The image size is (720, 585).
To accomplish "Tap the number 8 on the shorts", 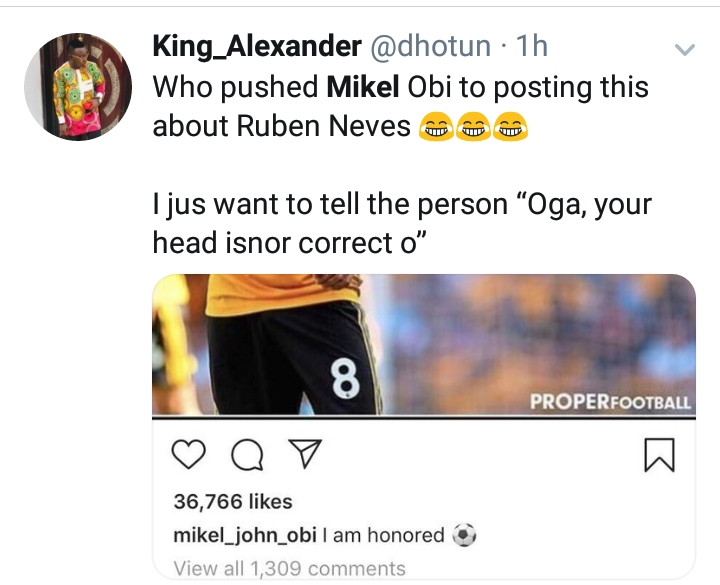I will click(347, 380).
